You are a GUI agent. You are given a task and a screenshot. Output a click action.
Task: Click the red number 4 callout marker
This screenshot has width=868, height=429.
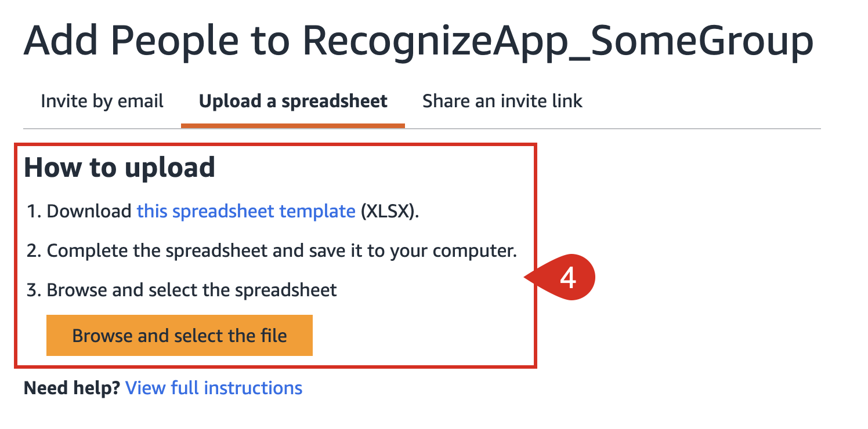point(567,278)
